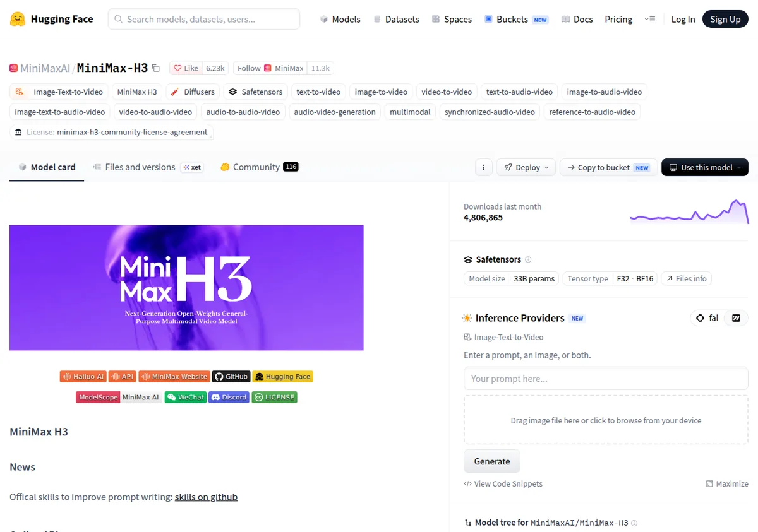Click the green LICENSE badge
This screenshot has width=758, height=532.
[274, 397]
